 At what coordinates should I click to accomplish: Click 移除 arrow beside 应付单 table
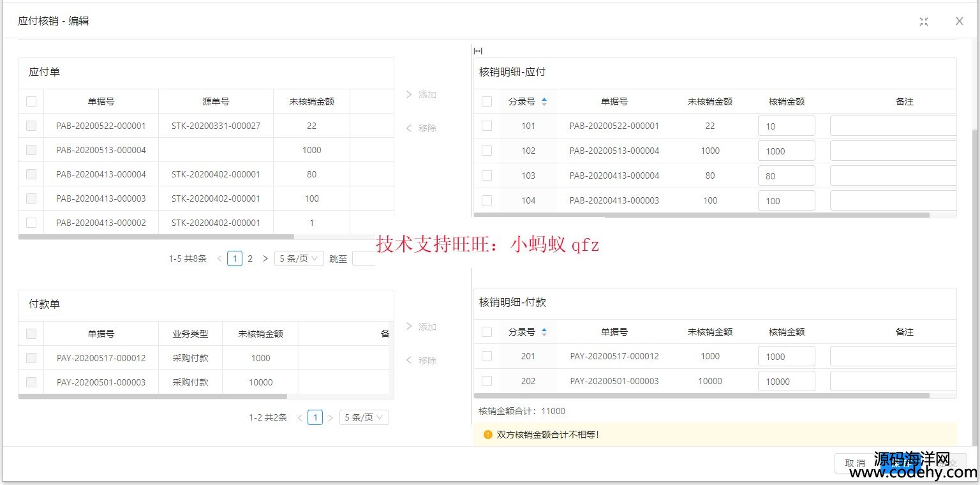421,128
